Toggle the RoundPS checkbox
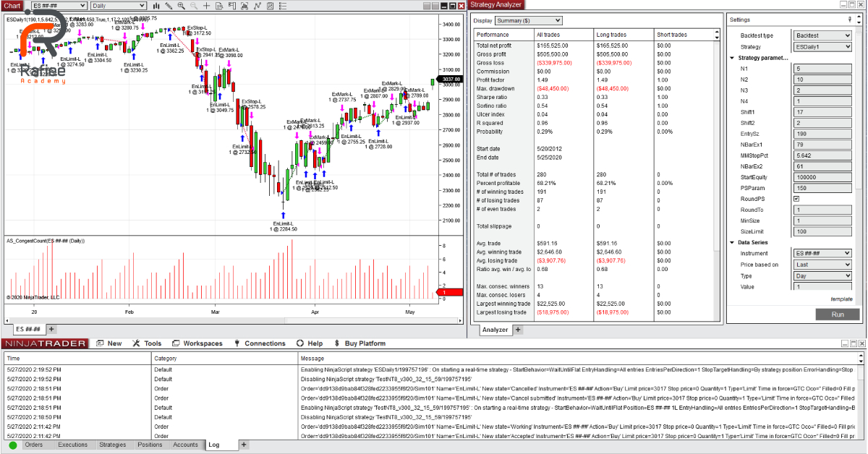Screen dimensions: 868x454 click(796, 198)
